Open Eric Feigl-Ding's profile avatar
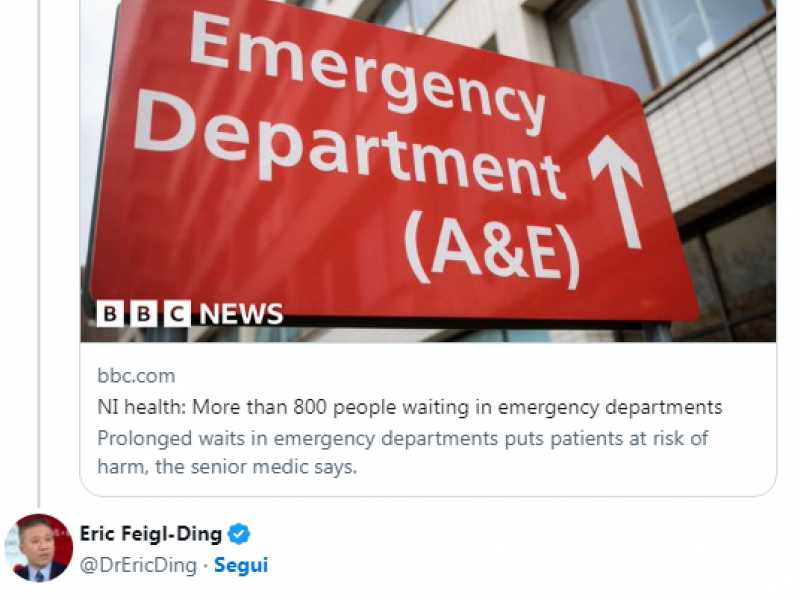The image size is (800, 600). [38, 547]
